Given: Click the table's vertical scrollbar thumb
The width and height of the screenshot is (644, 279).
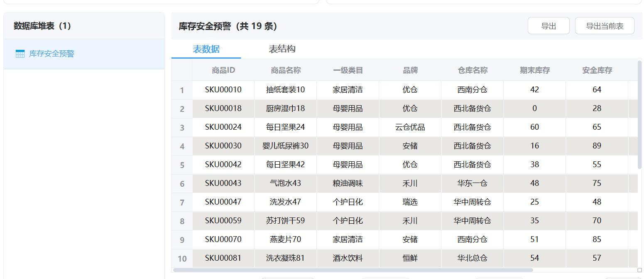Looking at the screenshot, I should coord(639,114).
